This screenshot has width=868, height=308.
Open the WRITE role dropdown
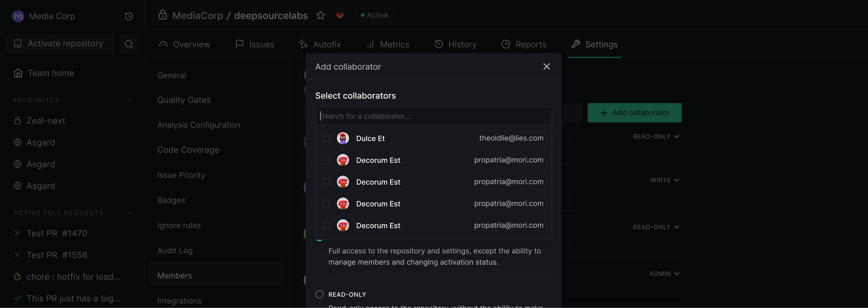665,180
